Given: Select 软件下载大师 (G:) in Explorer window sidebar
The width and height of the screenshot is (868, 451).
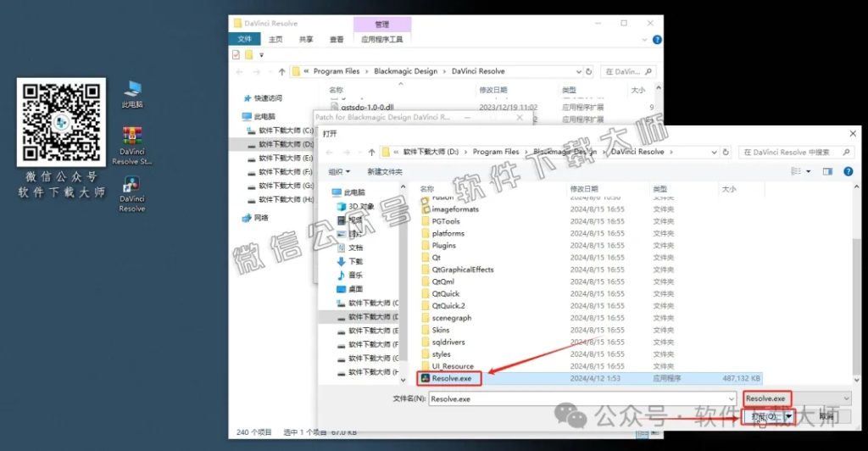Looking at the screenshot, I should (280, 186).
